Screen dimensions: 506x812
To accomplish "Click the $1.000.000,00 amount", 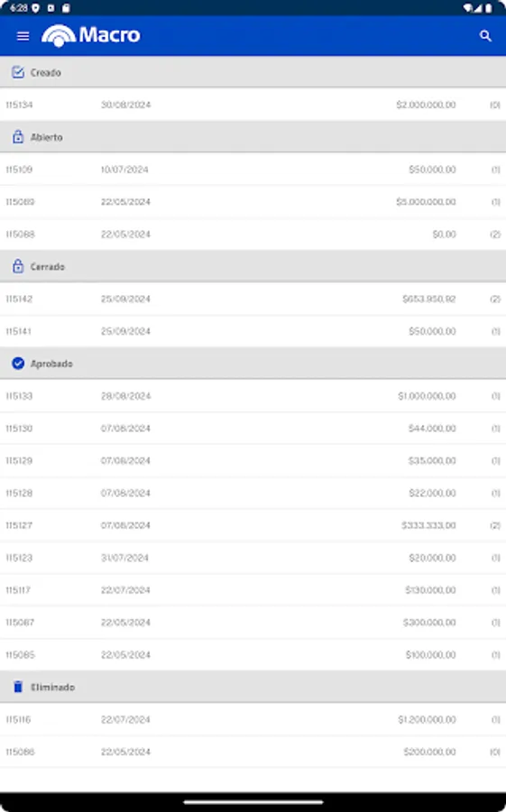I will click(x=427, y=396).
